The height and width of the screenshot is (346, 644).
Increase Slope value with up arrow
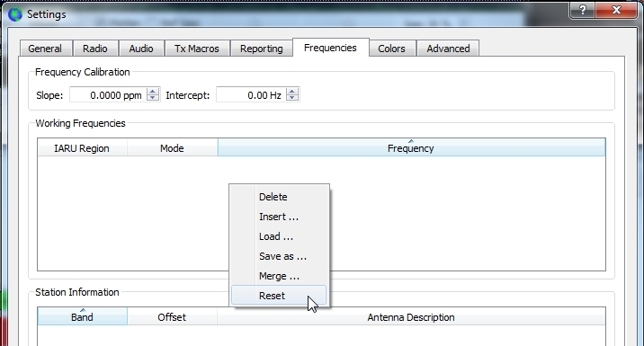[153, 91]
